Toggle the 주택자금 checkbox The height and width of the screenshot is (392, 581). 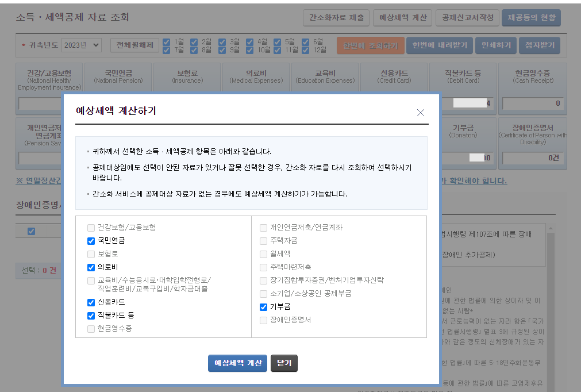pyautogui.click(x=263, y=241)
